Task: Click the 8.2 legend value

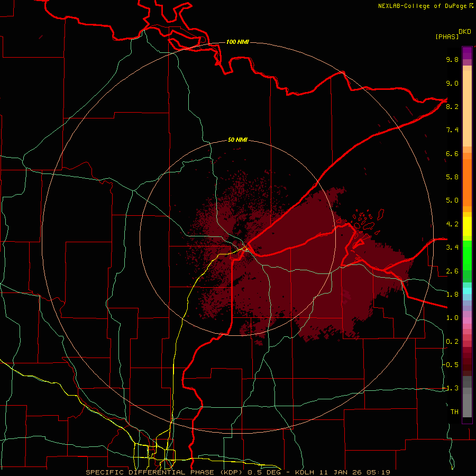Action: coord(452,106)
